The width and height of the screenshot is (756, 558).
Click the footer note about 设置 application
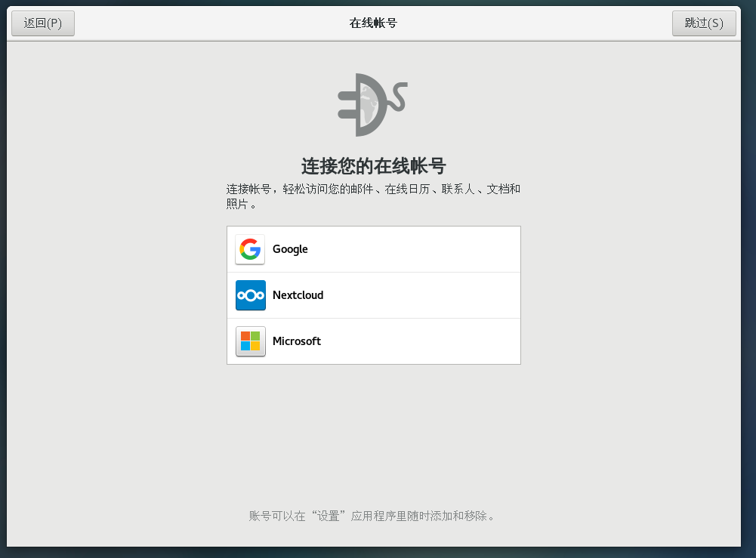coord(372,516)
